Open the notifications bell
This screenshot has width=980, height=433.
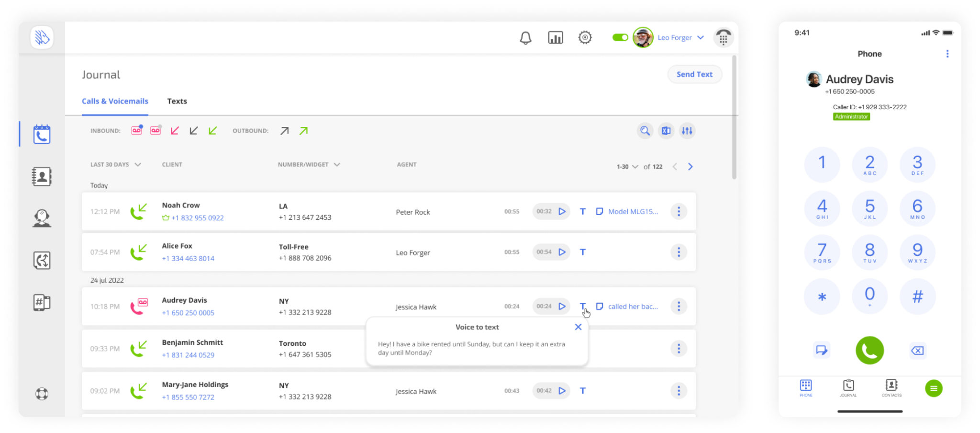(x=525, y=38)
